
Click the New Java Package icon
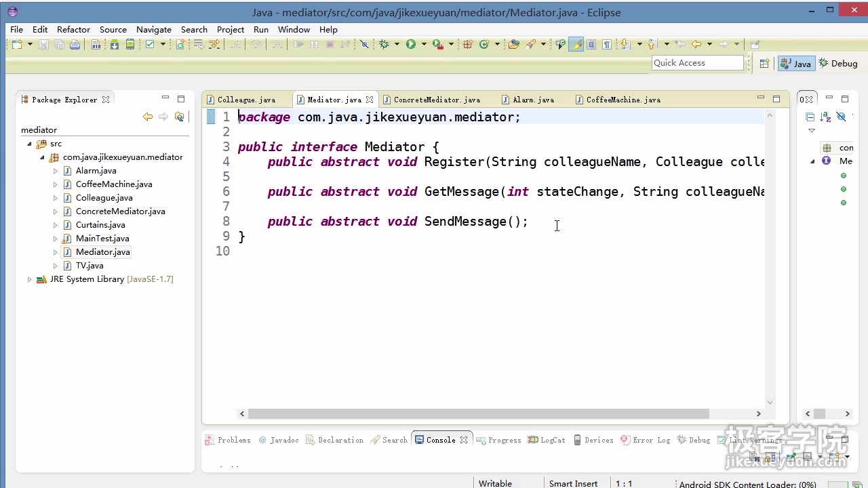coord(467,44)
